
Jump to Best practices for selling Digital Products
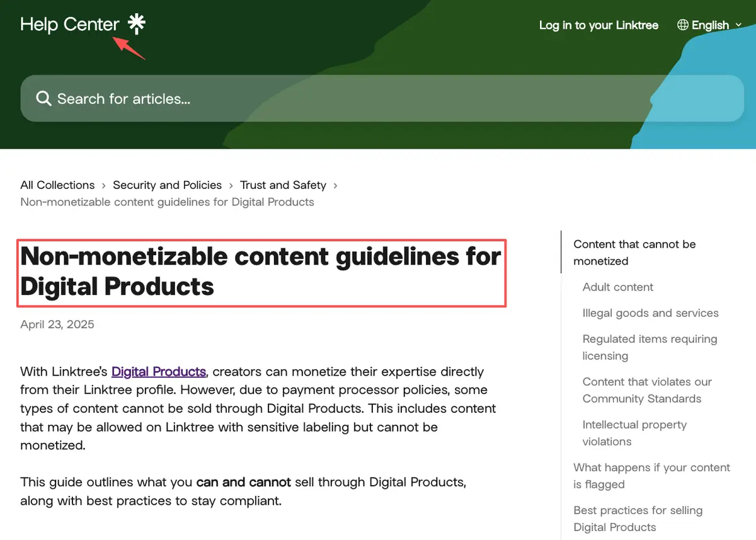tap(638, 519)
